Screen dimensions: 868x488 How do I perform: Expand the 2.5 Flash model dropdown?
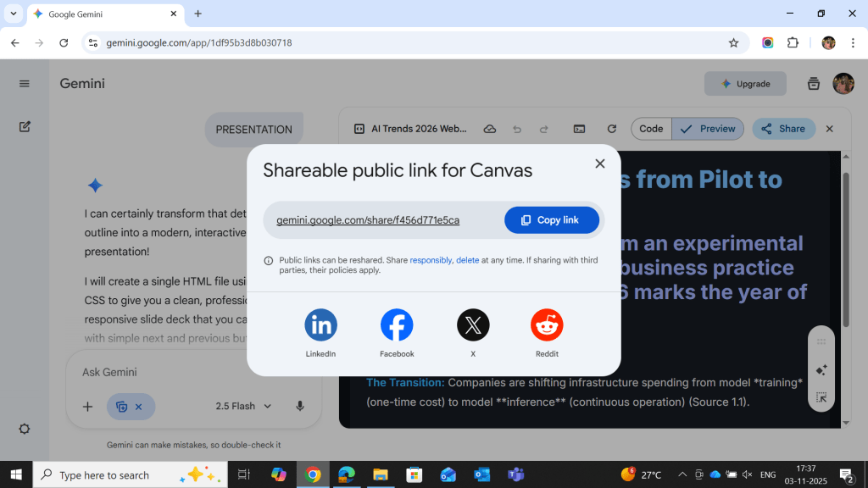point(243,407)
